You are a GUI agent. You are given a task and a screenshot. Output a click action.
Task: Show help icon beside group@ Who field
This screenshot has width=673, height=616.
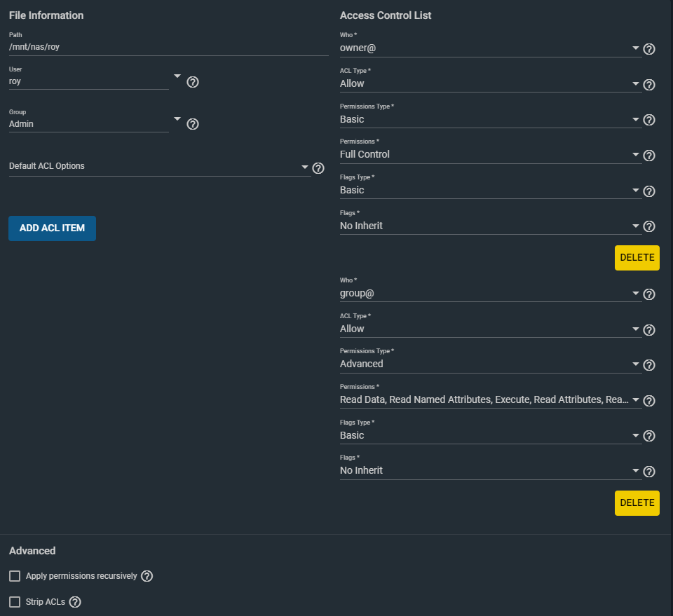[649, 294]
